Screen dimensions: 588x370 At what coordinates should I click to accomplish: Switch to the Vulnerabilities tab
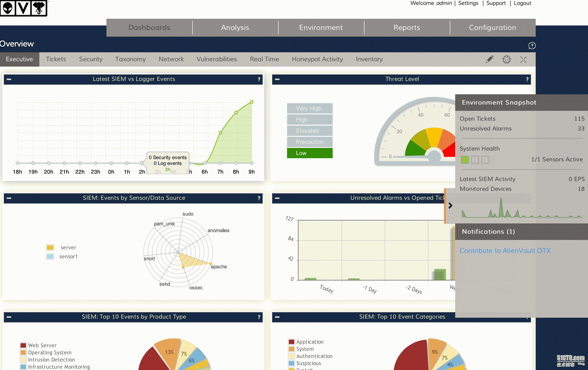click(217, 59)
